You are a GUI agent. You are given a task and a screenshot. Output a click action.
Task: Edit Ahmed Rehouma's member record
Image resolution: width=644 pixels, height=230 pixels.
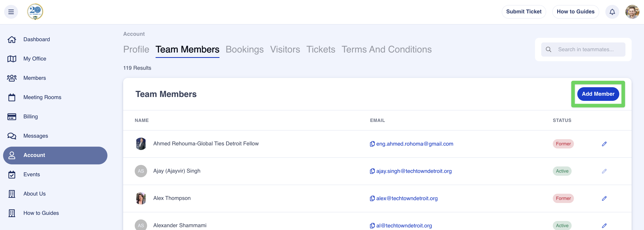(604, 144)
